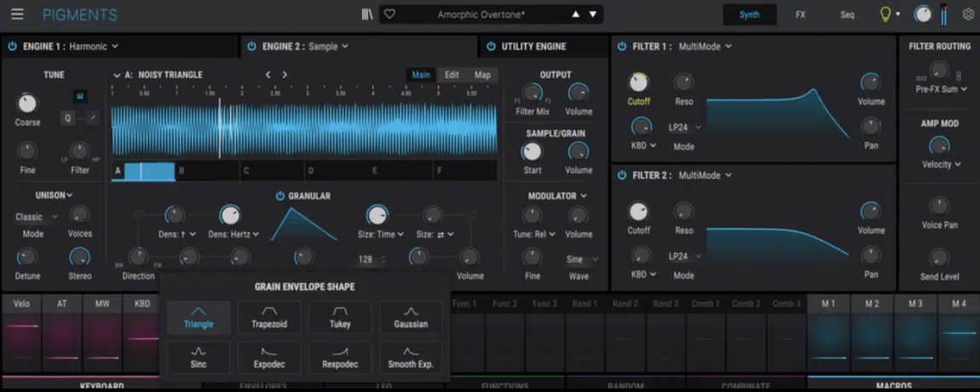980x392 pixels.
Task: Toggle the Granular power button
Action: 280,196
